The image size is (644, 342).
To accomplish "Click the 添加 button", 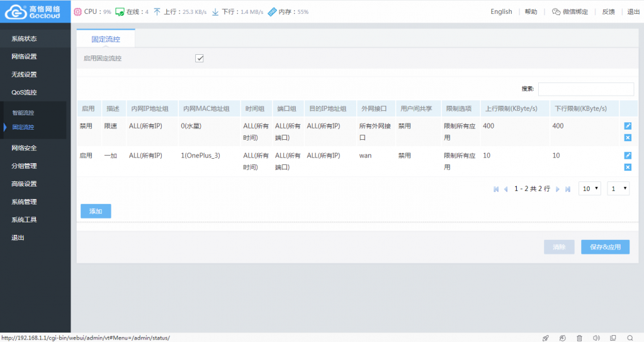I will point(96,211).
